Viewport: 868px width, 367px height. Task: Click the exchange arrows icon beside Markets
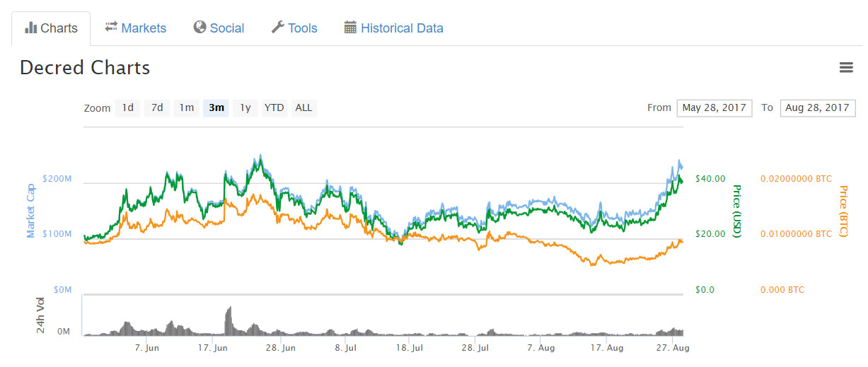coord(111,28)
